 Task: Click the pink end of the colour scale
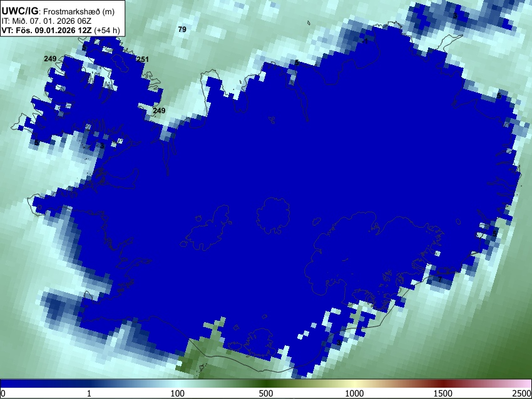tap(526, 383)
